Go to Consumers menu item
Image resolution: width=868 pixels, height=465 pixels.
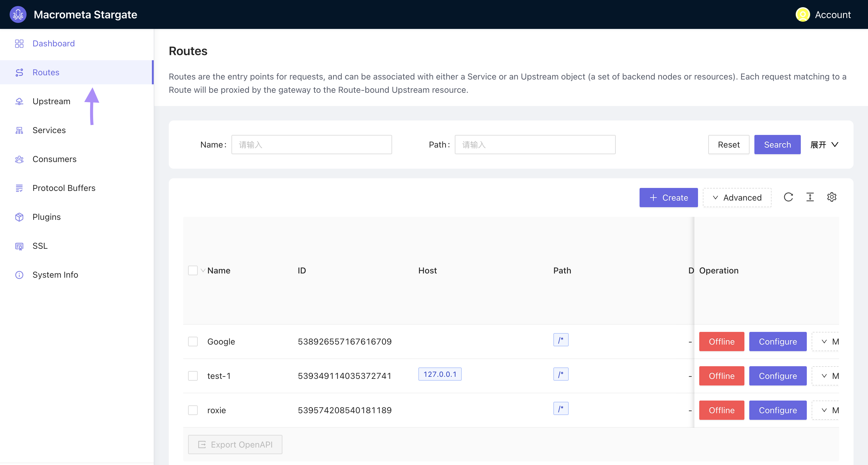coord(54,159)
